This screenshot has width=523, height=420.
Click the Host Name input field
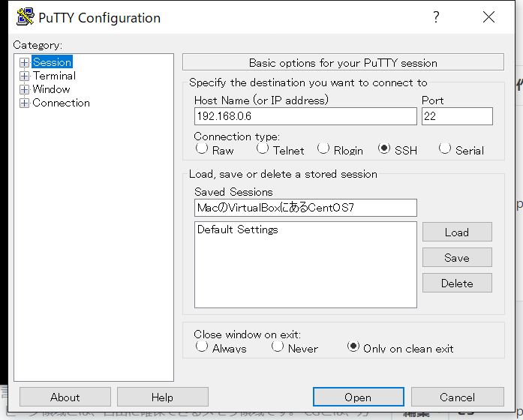tap(305, 116)
